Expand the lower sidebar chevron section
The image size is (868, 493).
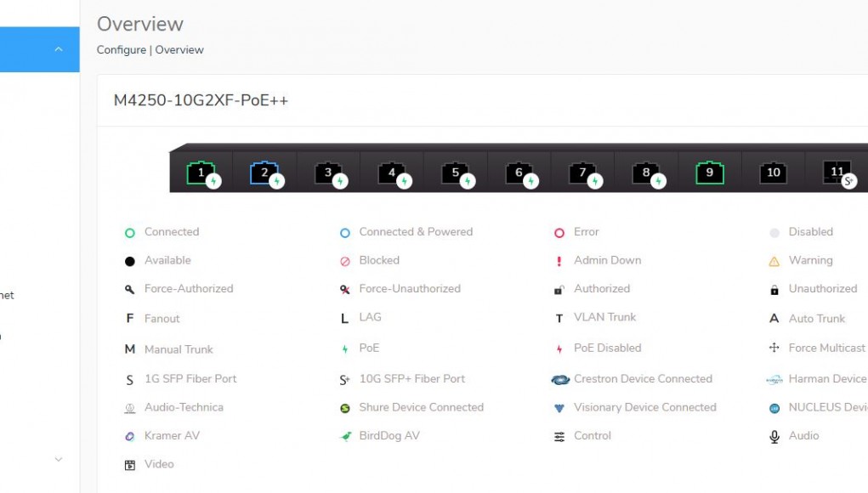click(x=58, y=459)
